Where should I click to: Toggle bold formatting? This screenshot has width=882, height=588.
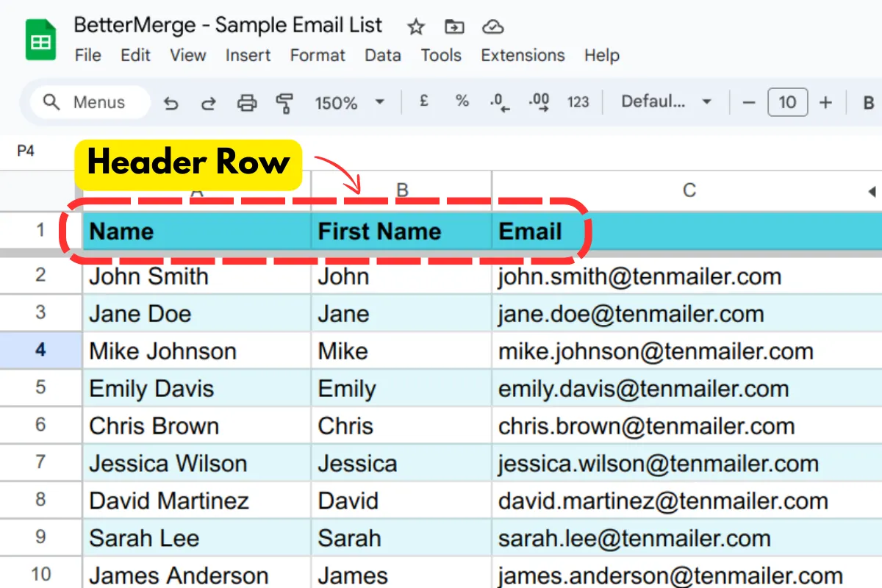pyautogui.click(x=869, y=103)
